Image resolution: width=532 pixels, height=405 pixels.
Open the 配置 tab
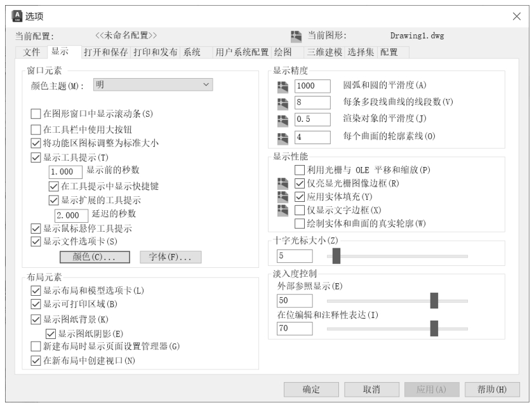393,52
